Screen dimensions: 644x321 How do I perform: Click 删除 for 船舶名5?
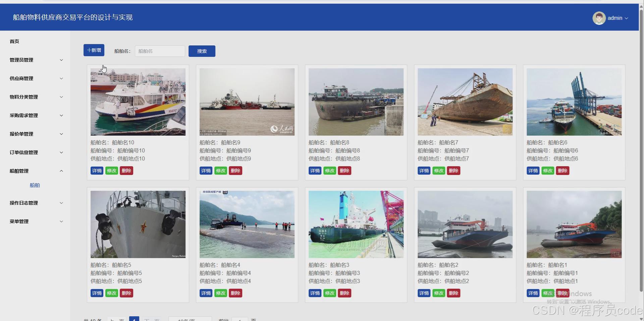[x=126, y=293]
